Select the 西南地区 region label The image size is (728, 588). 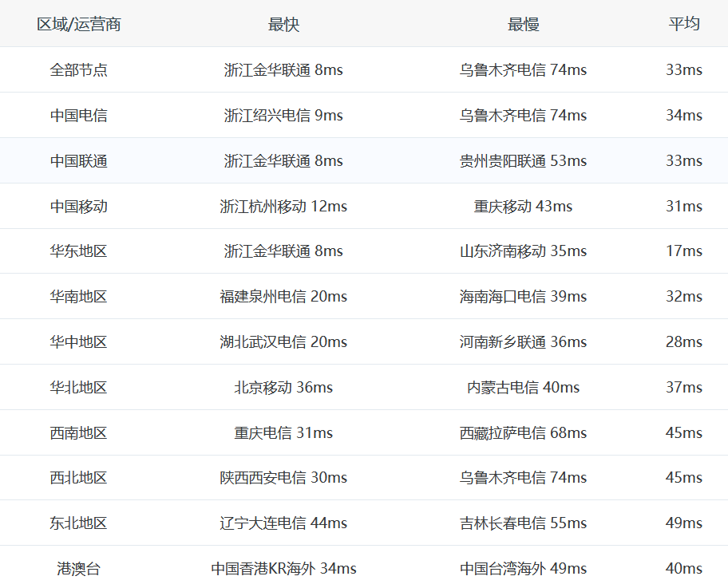coord(79,433)
